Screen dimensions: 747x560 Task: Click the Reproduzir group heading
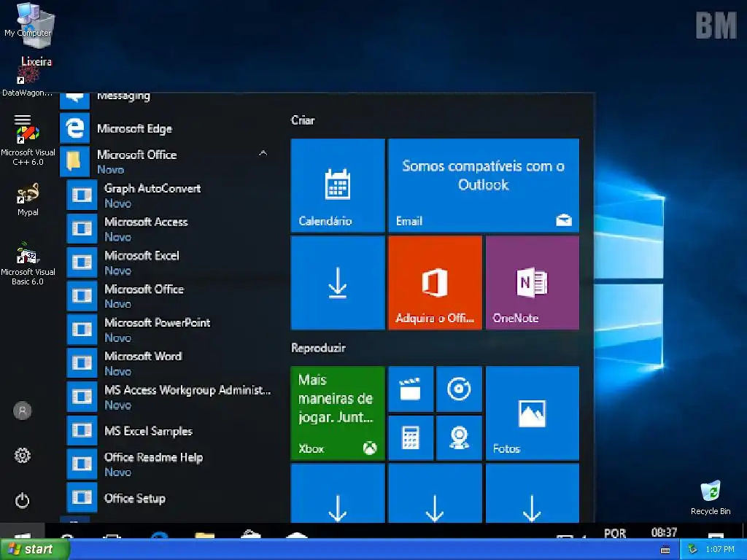pyautogui.click(x=318, y=348)
